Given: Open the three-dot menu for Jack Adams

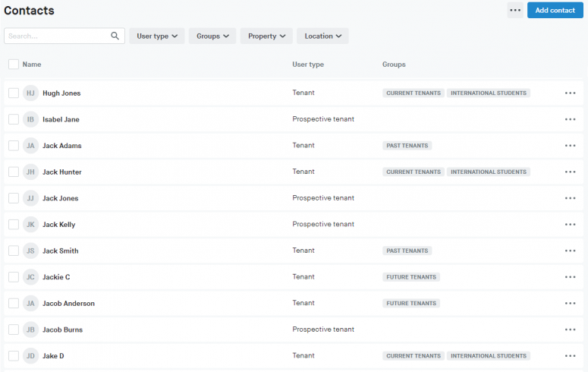Looking at the screenshot, I should [x=571, y=146].
